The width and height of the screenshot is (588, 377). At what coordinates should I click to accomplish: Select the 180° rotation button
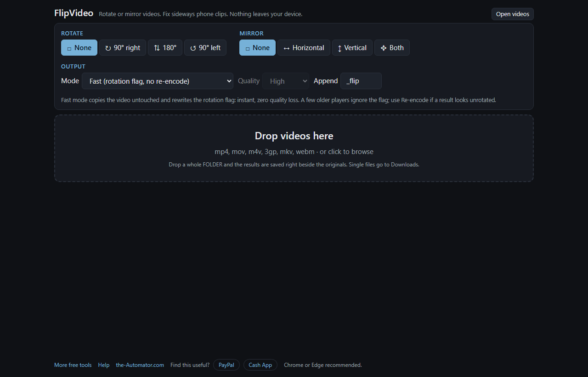(165, 48)
